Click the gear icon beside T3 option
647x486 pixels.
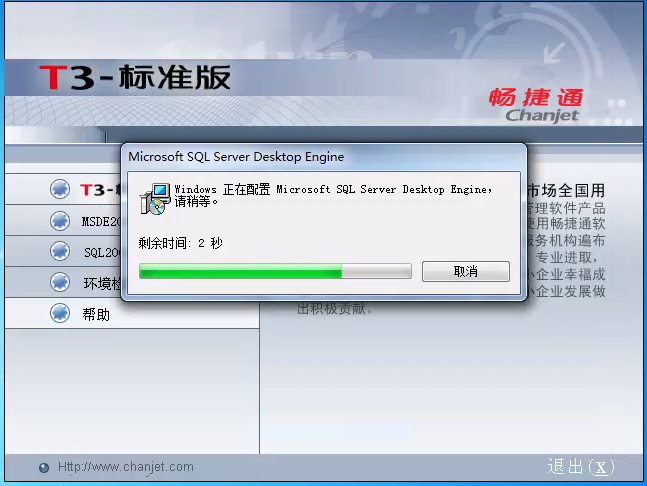pyautogui.click(x=60, y=189)
